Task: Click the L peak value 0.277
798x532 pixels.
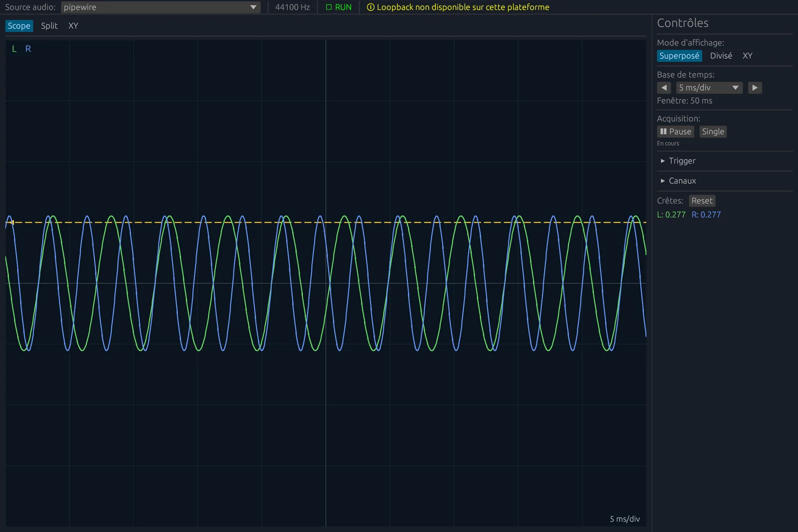Action: [671, 215]
